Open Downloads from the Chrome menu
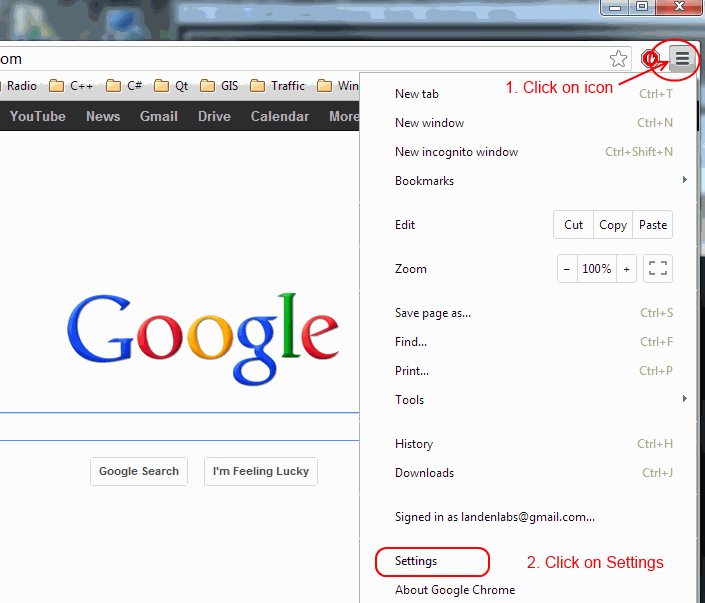 [x=528, y=473]
